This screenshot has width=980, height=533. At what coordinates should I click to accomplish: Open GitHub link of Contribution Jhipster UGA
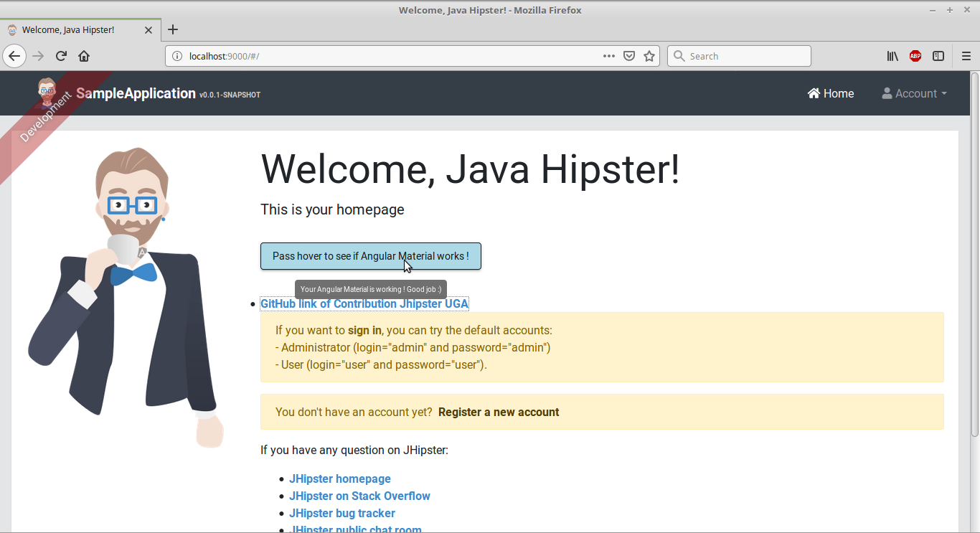tap(364, 304)
